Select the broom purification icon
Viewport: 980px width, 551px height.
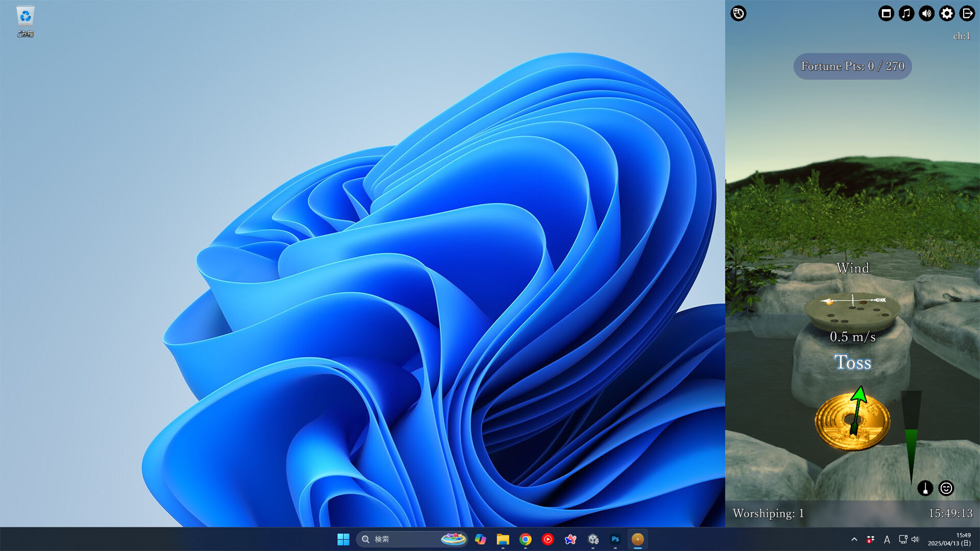point(926,489)
